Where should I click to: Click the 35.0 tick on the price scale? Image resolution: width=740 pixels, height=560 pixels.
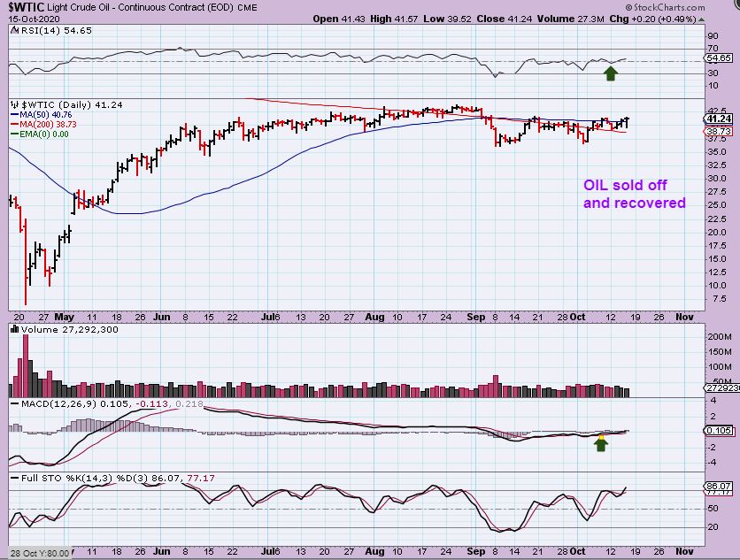(716, 152)
